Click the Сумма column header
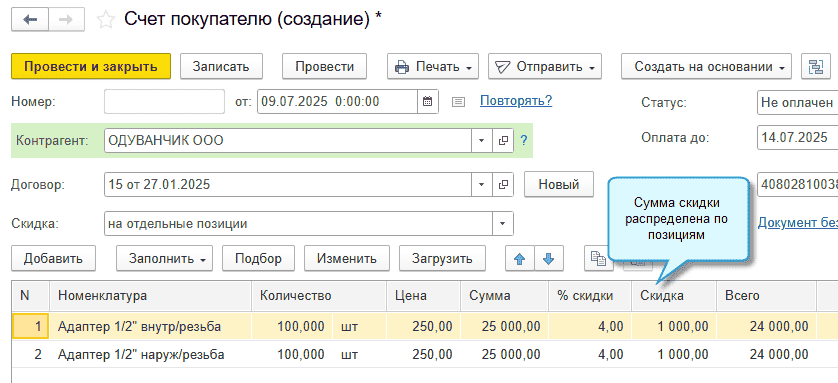 tap(505, 295)
